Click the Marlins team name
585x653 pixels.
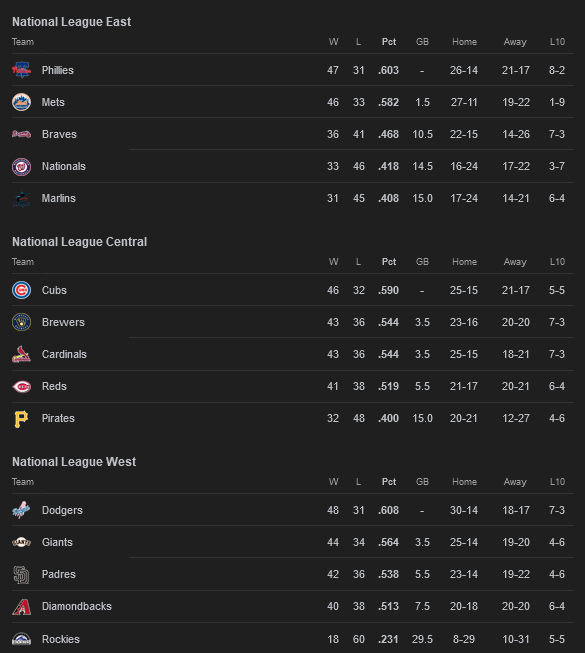pos(59,198)
